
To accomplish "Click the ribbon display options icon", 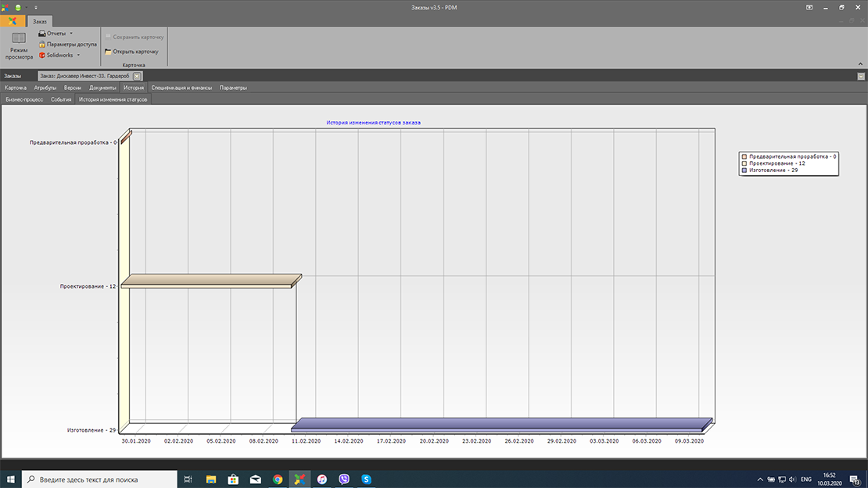I will 809,7.
